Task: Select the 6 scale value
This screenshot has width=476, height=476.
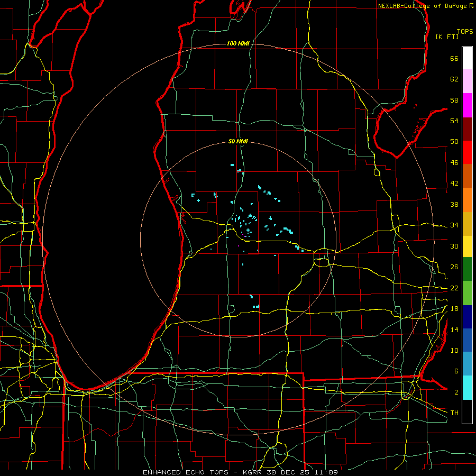Action: 456,371
